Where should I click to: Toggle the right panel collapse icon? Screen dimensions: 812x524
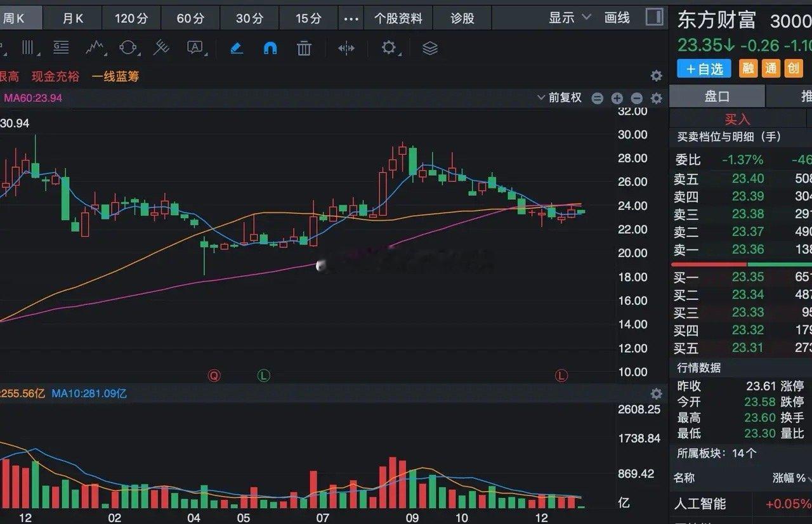pyautogui.click(x=654, y=17)
